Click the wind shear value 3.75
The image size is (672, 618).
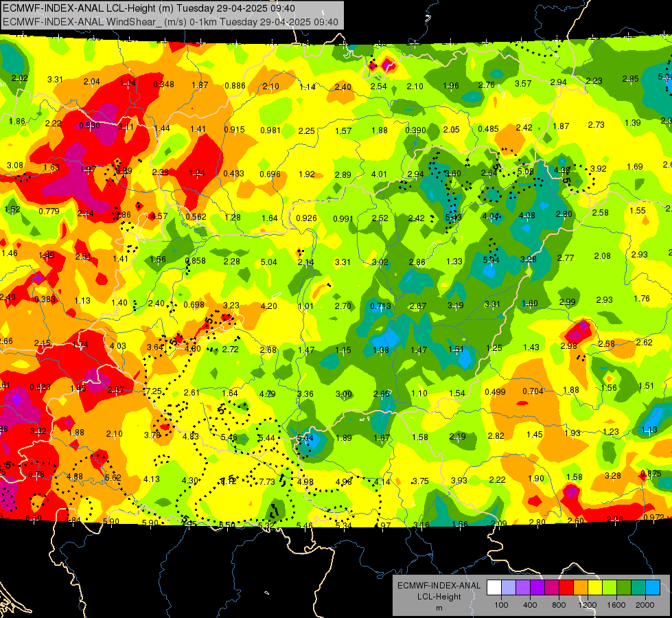(420, 481)
